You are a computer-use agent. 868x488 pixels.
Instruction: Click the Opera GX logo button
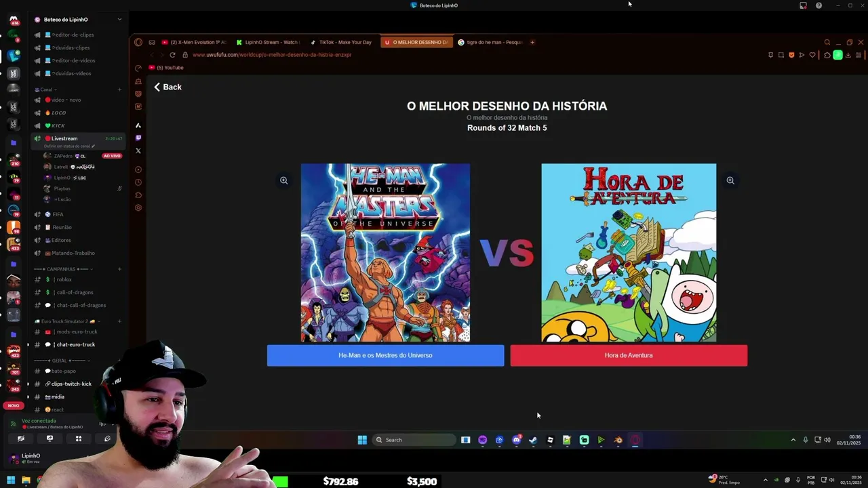pos(138,42)
